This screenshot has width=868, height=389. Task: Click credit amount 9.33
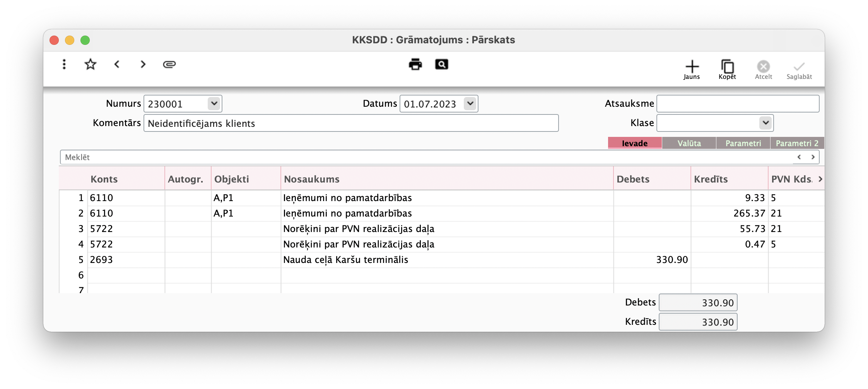[x=730, y=198]
